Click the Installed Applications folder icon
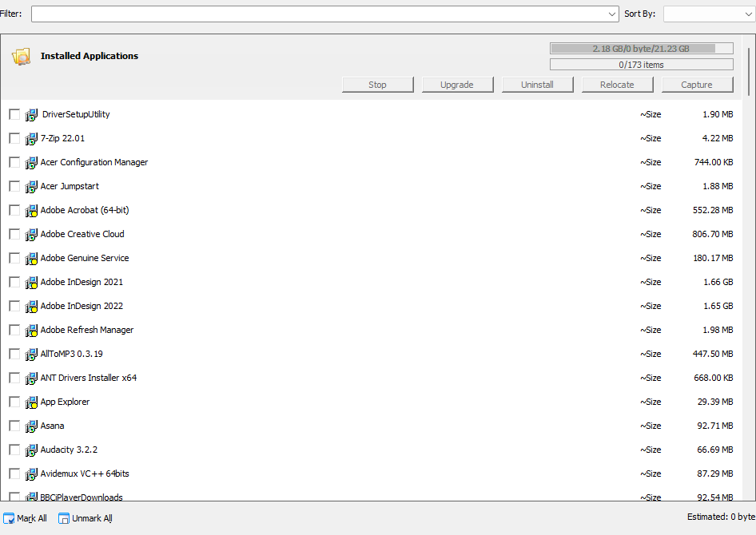The width and height of the screenshot is (756, 535). point(22,56)
